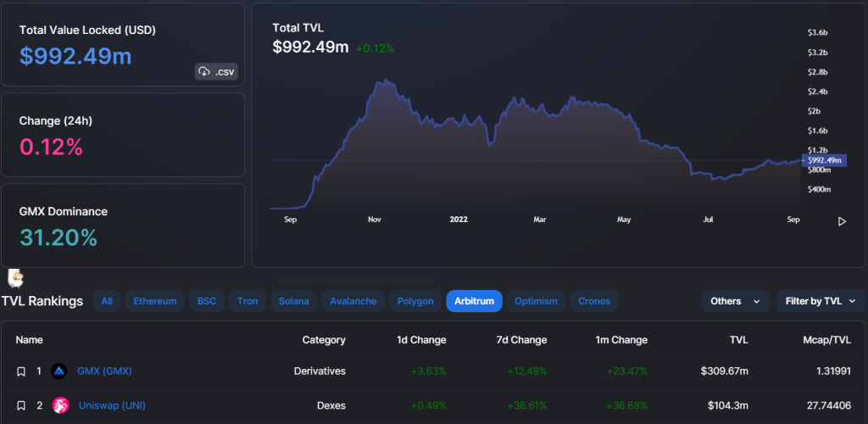Filter rankings by Optimism chain
This screenshot has width=868, height=424.
[536, 301]
